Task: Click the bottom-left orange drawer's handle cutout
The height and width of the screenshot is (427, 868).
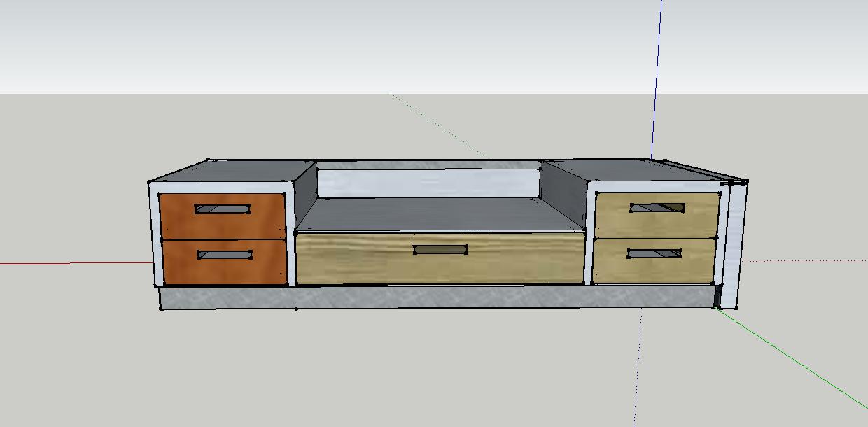Action: click(x=224, y=255)
